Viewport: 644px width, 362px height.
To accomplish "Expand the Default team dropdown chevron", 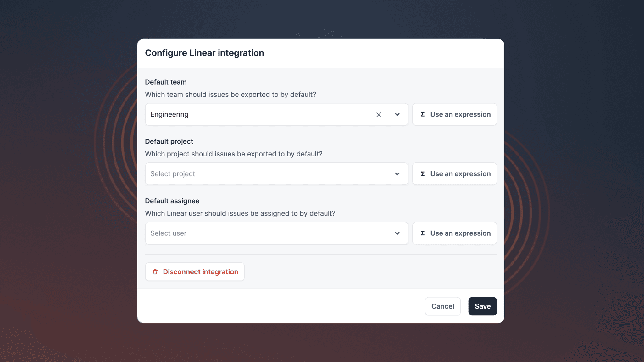I will [x=397, y=115].
